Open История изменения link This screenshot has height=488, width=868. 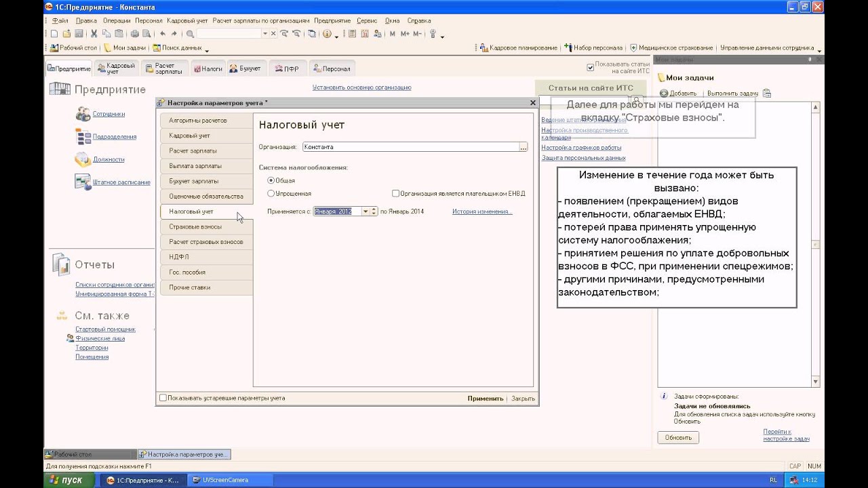click(x=482, y=211)
